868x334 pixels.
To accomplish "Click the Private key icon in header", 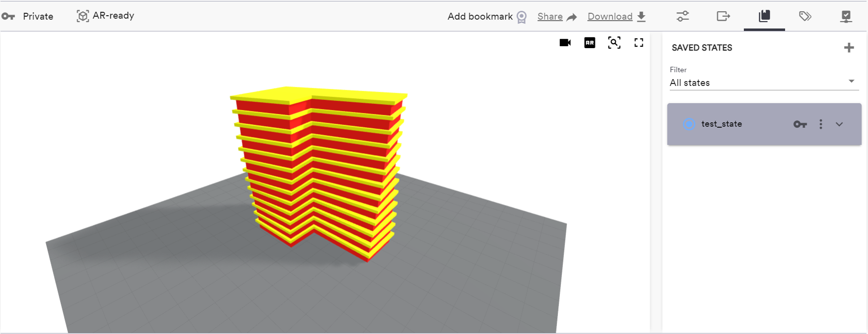I will coord(8,16).
